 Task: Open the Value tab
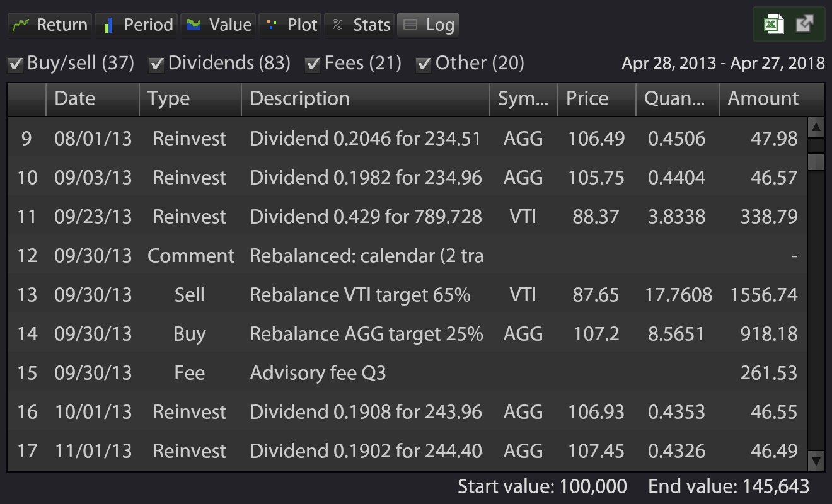coord(219,25)
